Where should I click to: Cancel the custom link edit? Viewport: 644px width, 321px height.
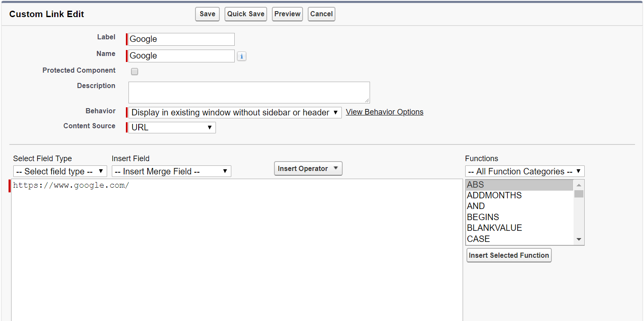pyautogui.click(x=321, y=14)
